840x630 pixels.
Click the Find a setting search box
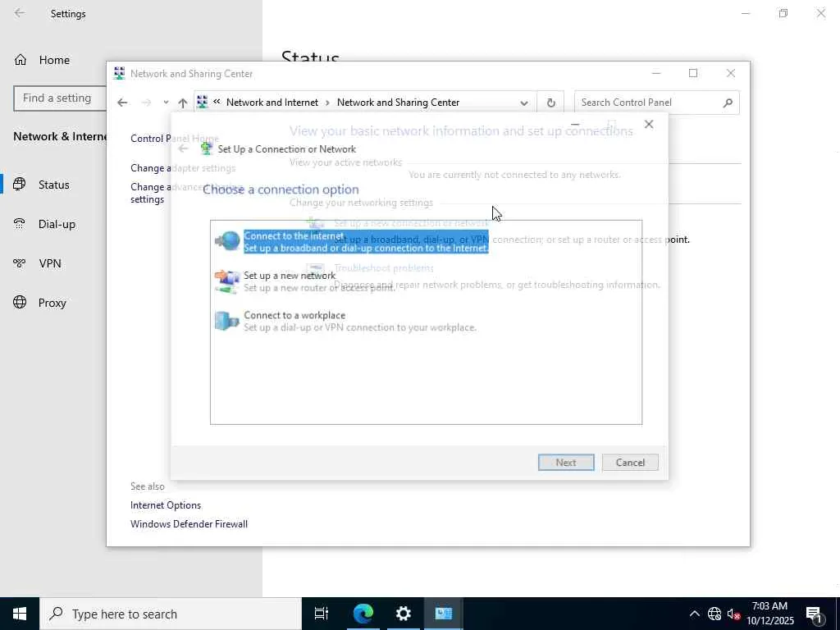pyautogui.click(x=60, y=98)
